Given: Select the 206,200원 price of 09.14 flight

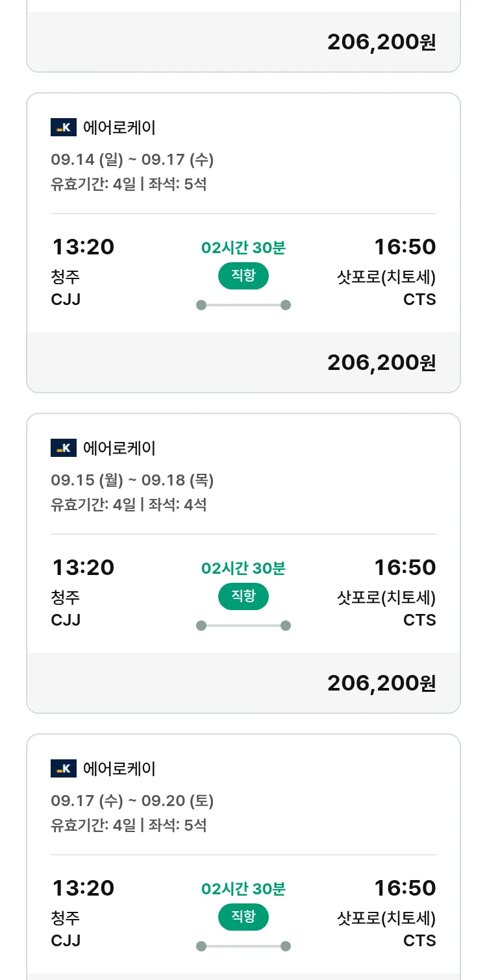Looking at the screenshot, I should [381, 362].
